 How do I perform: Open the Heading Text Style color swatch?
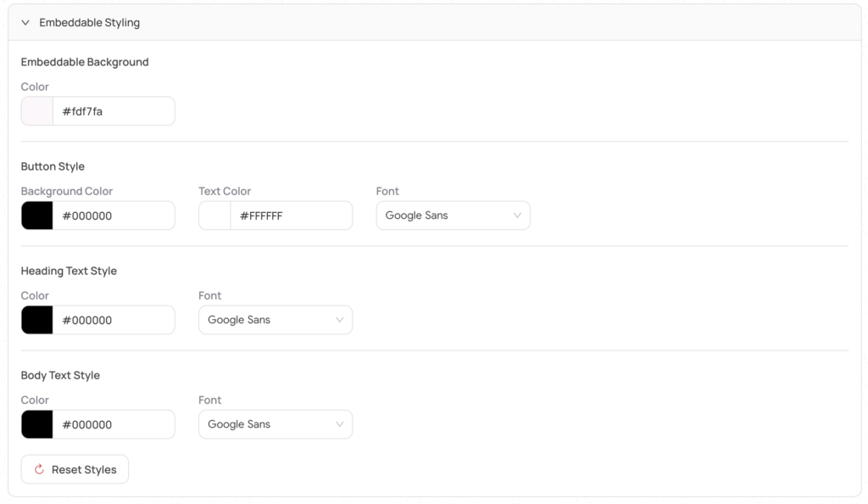pyautogui.click(x=37, y=320)
